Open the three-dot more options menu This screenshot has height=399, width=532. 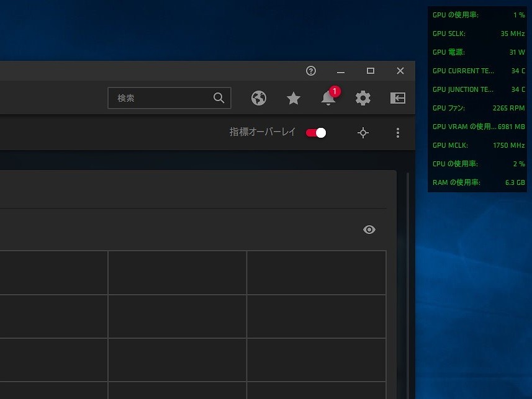pyautogui.click(x=398, y=133)
